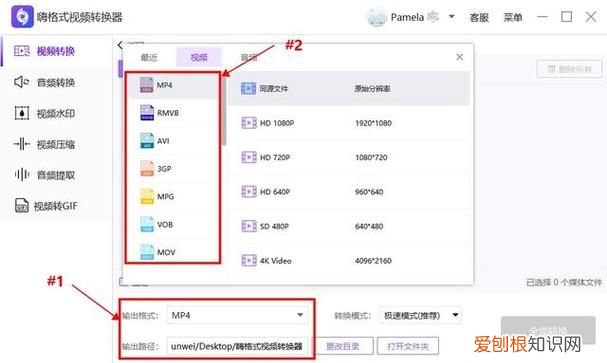Image resolution: width=607 pixels, height=363 pixels.
Task: Open the 视频压缩 video compress section
Action: click(44, 144)
